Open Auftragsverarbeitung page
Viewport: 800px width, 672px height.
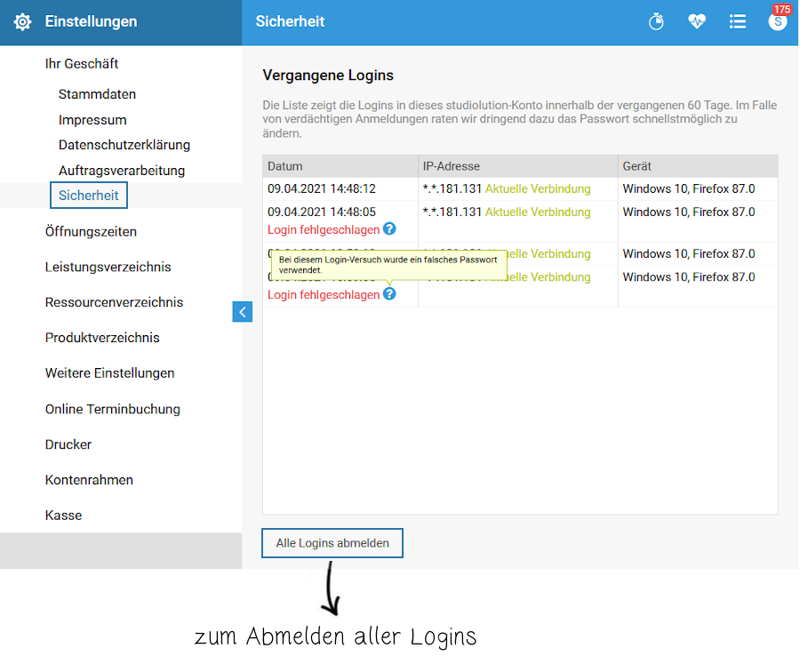tap(122, 171)
